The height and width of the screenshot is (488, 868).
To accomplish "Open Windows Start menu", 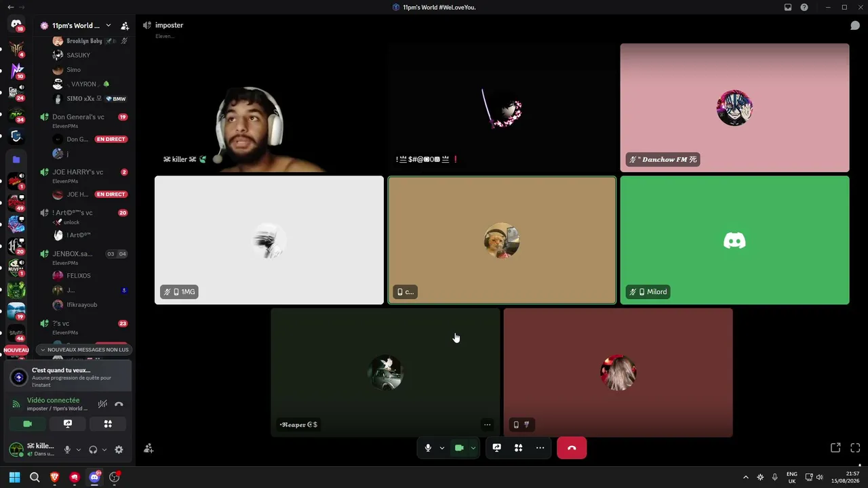I will [x=15, y=477].
